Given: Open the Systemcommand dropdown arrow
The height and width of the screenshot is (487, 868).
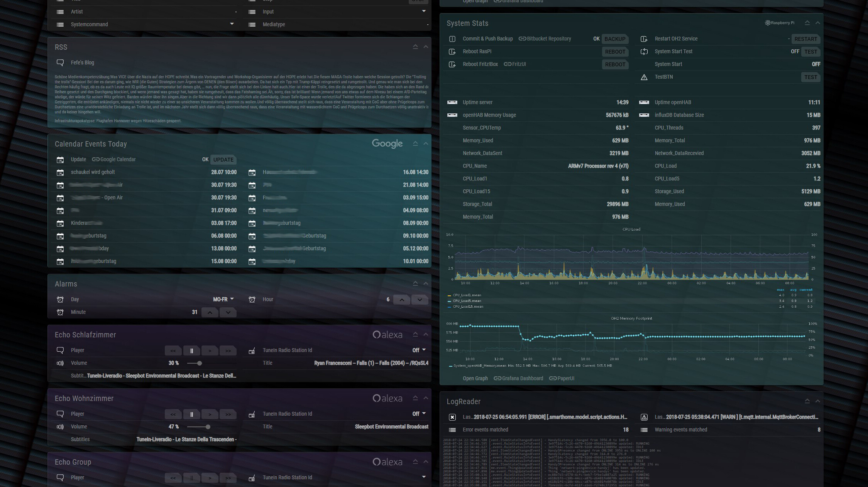Looking at the screenshot, I should click(x=232, y=24).
